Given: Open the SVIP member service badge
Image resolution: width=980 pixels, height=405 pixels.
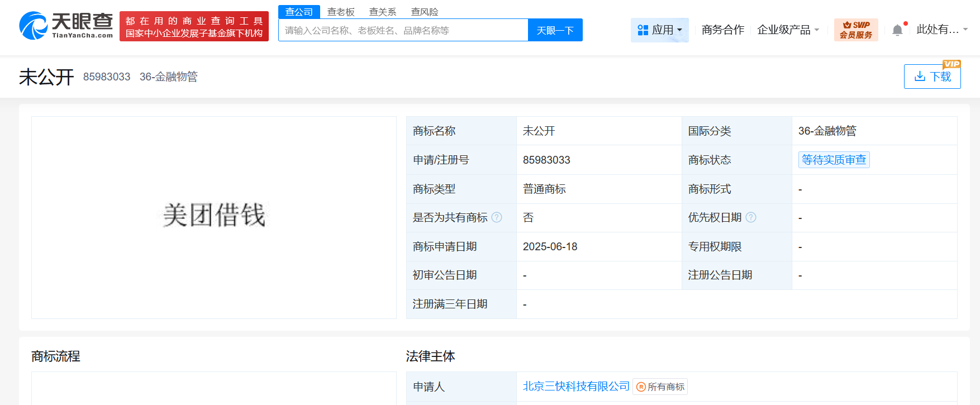Looking at the screenshot, I should [855, 30].
